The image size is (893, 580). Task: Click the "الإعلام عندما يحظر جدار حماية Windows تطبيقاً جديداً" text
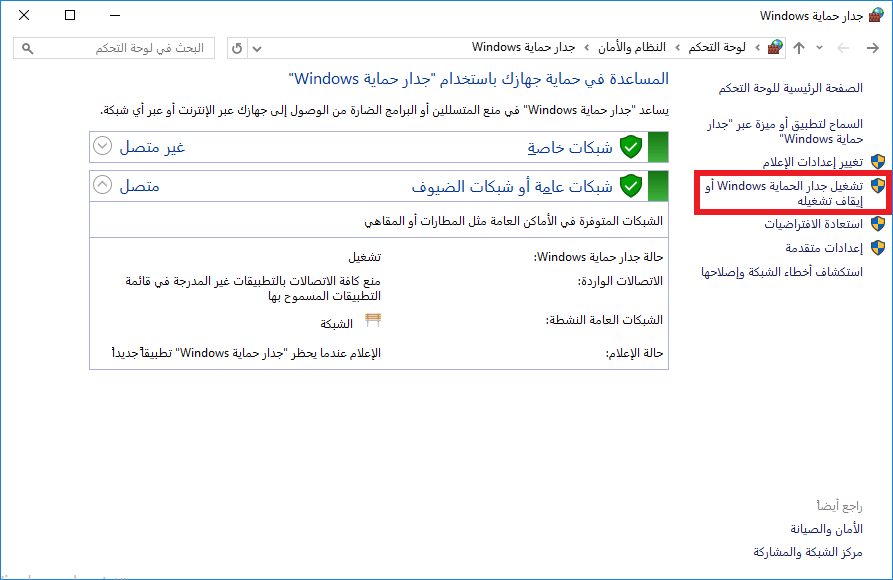pyautogui.click(x=246, y=353)
